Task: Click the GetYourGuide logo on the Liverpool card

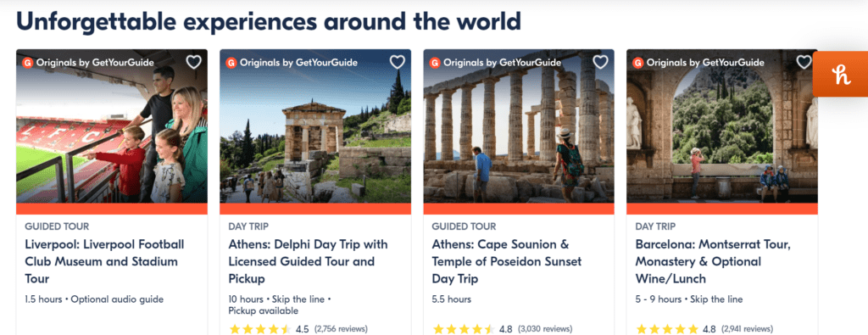Action: (x=28, y=63)
